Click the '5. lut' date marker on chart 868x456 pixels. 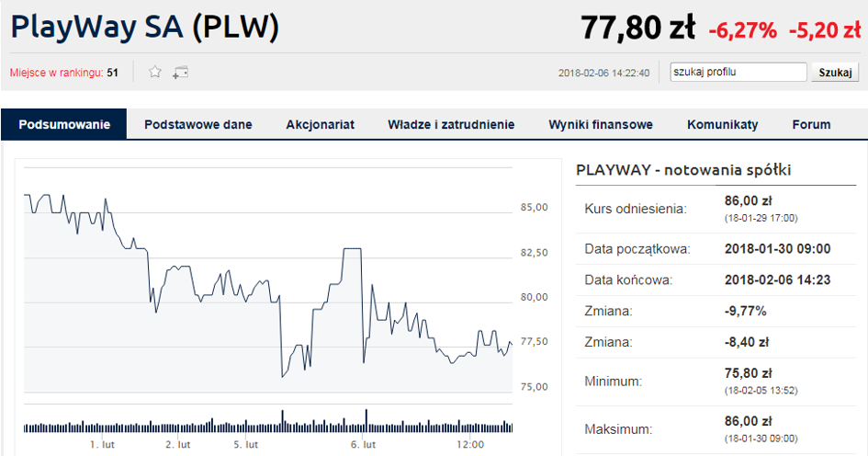point(246,444)
